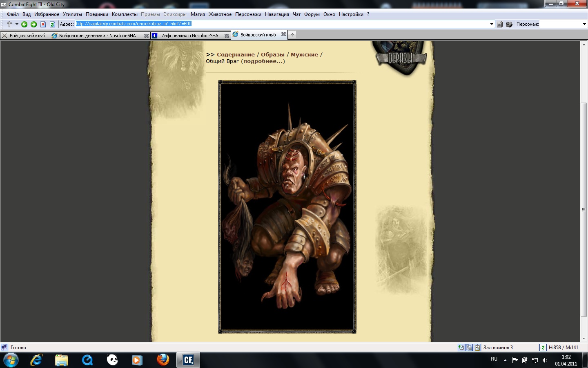The height and width of the screenshot is (368, 588).
Task: Open the Персонажи menu
Action: 248,14
